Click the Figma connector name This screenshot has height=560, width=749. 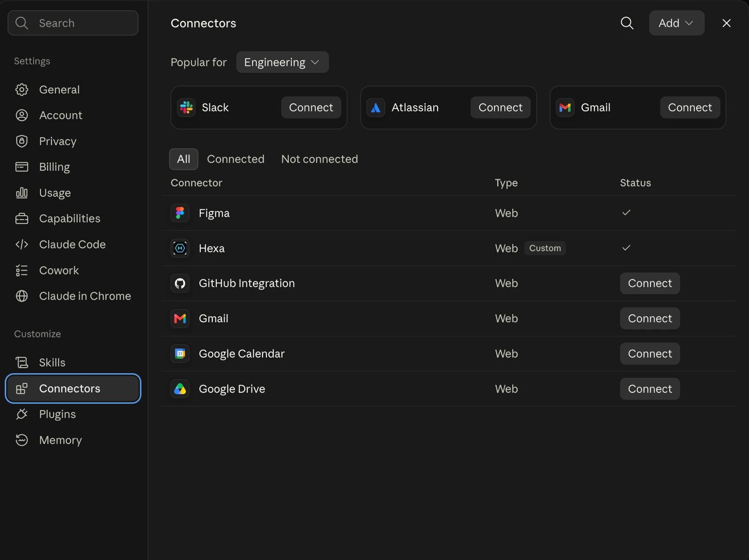(x=214, y=213)
